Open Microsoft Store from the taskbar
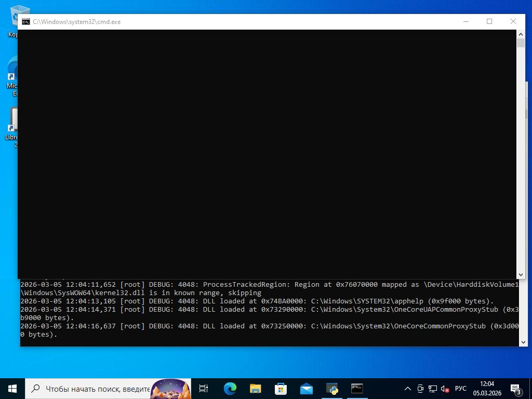 coord(281,389)
